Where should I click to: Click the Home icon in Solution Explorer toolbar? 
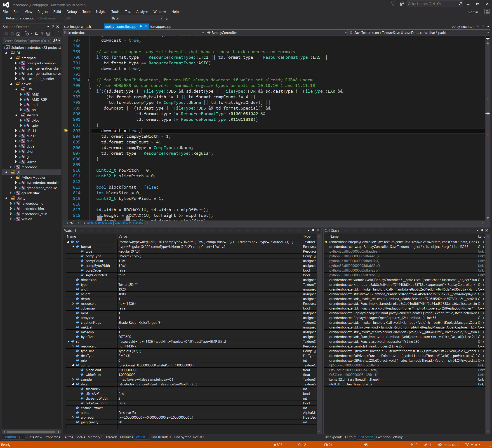click(x=18, y=34)
